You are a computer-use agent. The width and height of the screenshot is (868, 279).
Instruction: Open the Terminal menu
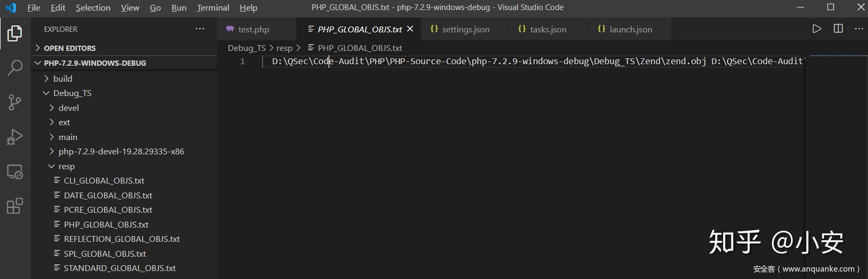(x=213, y=8)
